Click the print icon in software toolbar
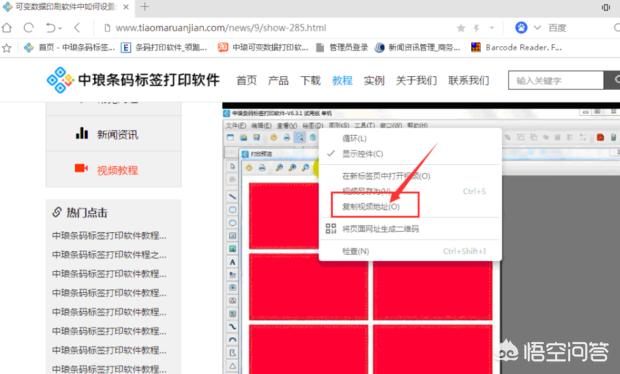Screen dimensions: 620x374 (x=287, y=137)
